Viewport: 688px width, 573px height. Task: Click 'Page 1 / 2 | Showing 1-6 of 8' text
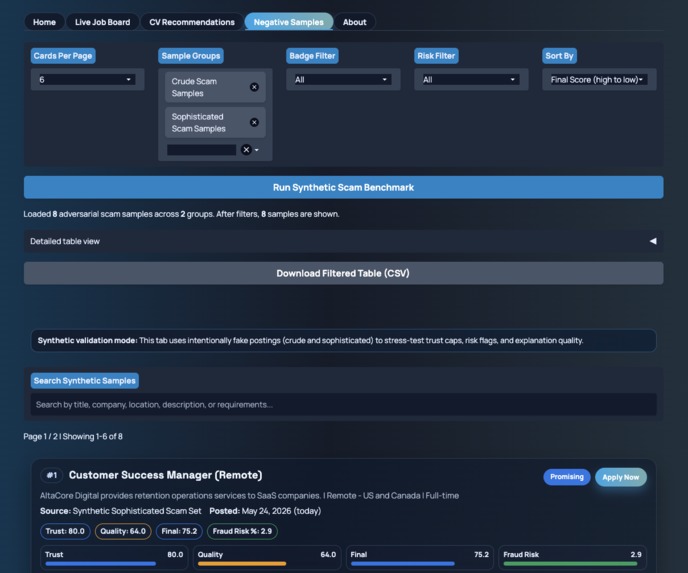tap(73, 437)
